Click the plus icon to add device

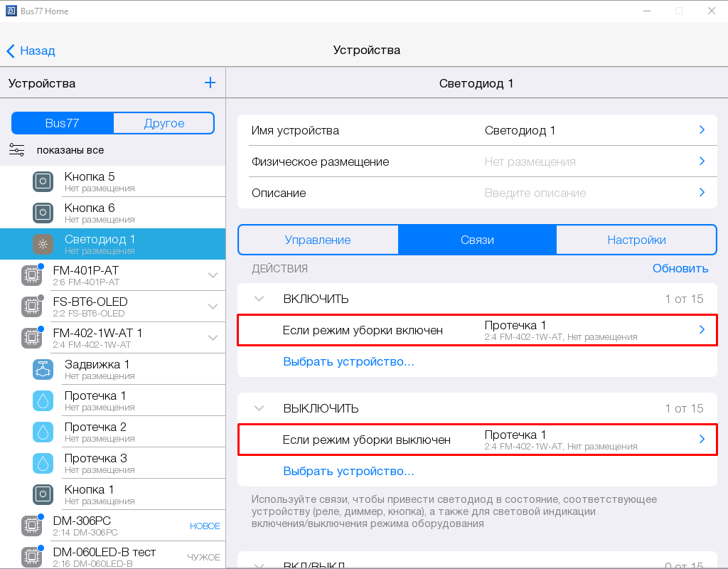point(210,83)
